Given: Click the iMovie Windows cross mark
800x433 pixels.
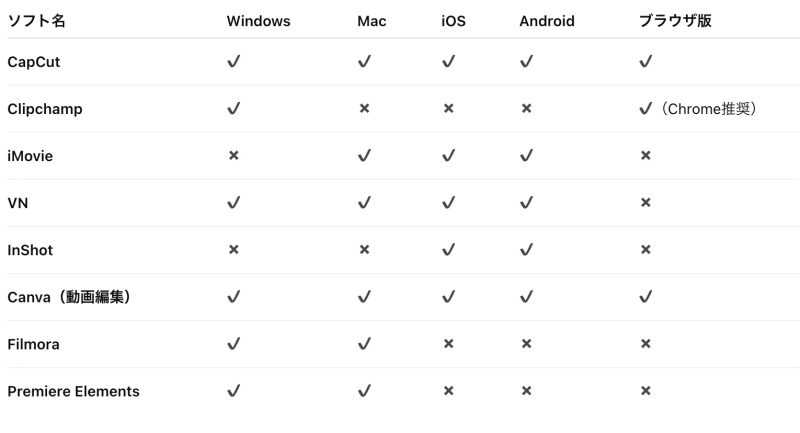Looking at the screenshot, I should pos(234,155).
